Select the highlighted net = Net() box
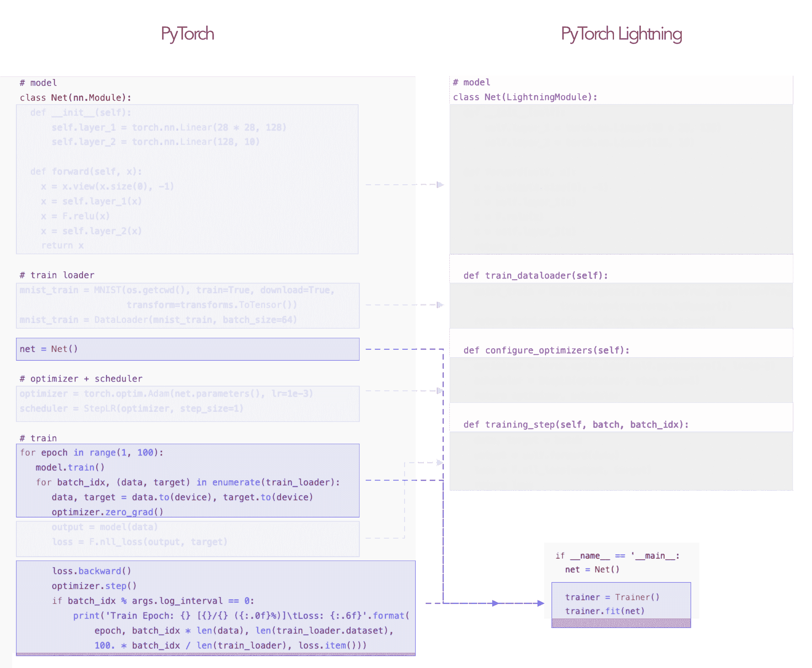Viewport: 812px width, 668px height. tap(187, 349)
